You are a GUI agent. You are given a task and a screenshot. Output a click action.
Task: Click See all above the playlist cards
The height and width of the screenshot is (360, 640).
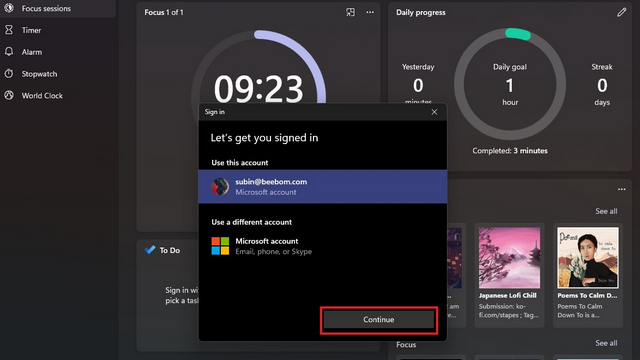(x=606, y=211)
